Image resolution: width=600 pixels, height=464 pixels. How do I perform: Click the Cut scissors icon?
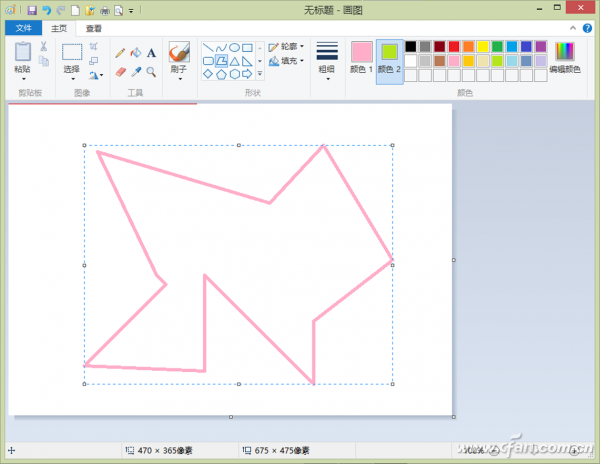[44, 46]
